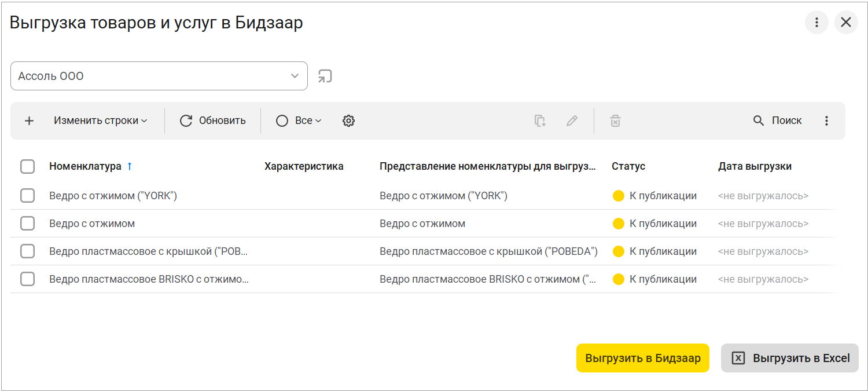Click the pencil edit icon
868x391 pixels.
tap(572, 120)
